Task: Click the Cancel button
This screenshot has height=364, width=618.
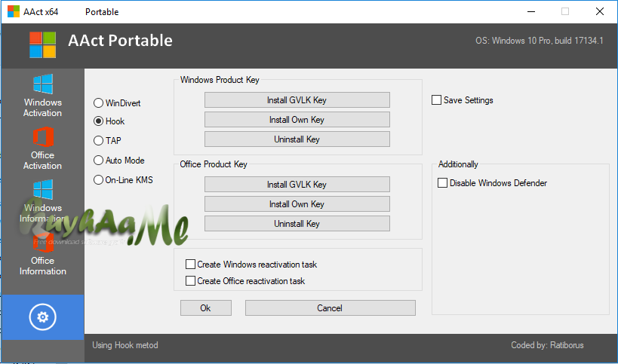Action: tap(331, 307)
